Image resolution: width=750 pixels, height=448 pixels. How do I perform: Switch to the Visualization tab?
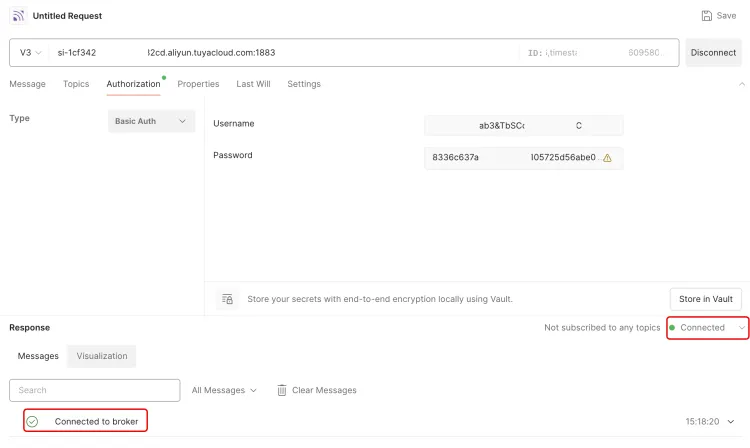102,356
